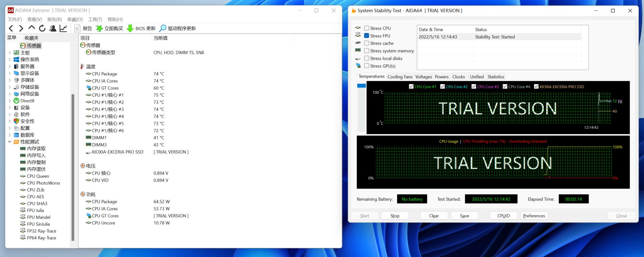
Task: Click the Clear button
Action: [434, 216]
